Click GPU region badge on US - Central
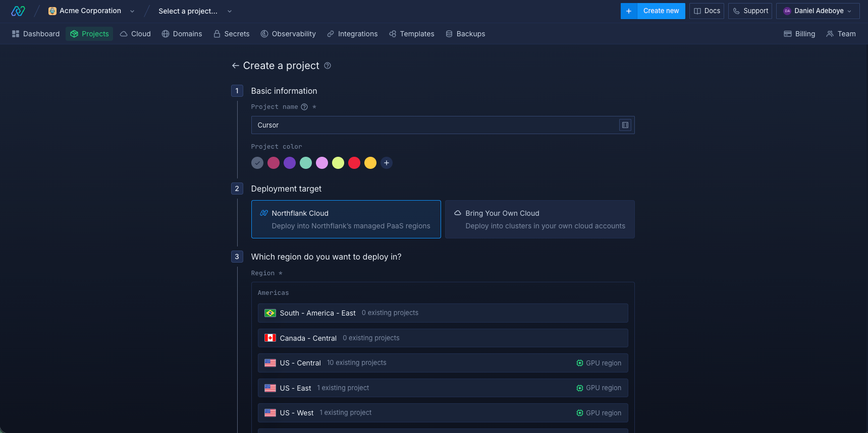Screen dimensions: 868x433 pyautogui.click(x=599, y=363)
